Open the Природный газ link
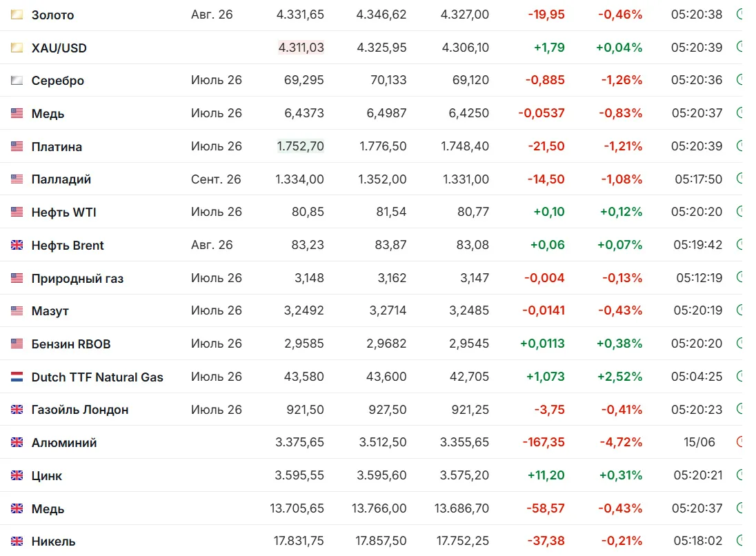The height and width of the screenshot is (556, 756). point(77,278)
